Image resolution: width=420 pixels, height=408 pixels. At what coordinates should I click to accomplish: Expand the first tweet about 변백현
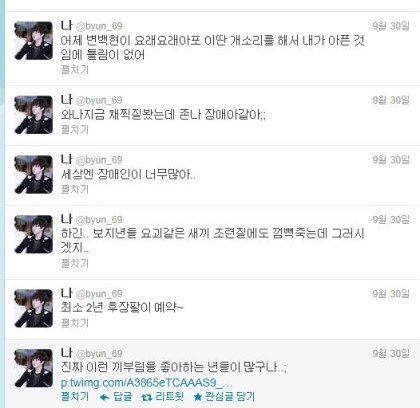[x=75, y=69]
